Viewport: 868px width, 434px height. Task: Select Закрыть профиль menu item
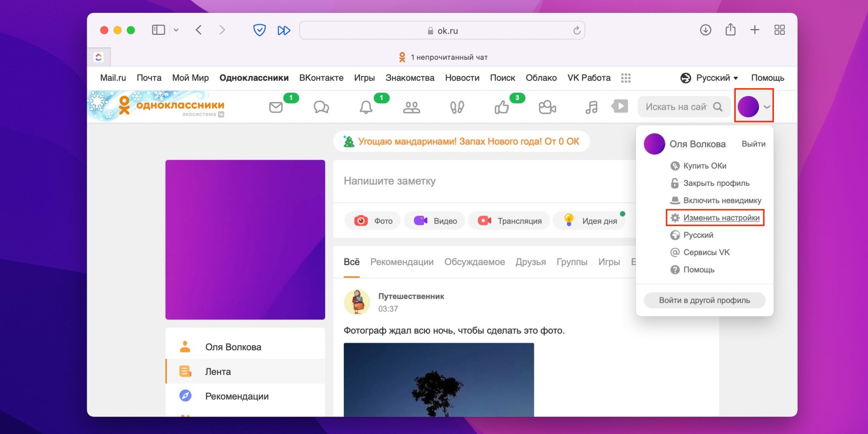point(710,183)
